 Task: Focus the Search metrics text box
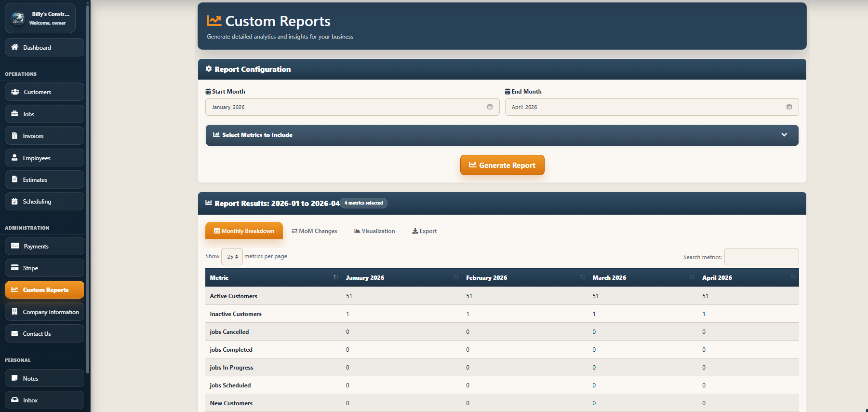point(761,257)
